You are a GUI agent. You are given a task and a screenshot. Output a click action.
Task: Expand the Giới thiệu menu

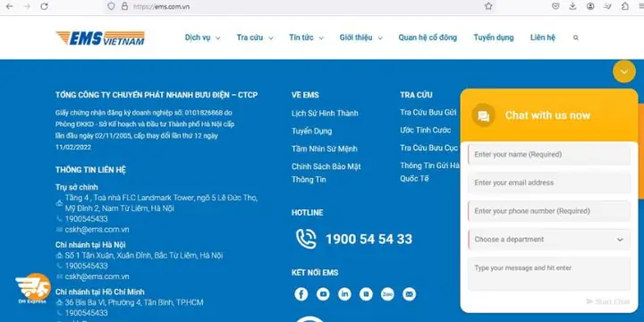pyautogui.click(x=361, y=38)
